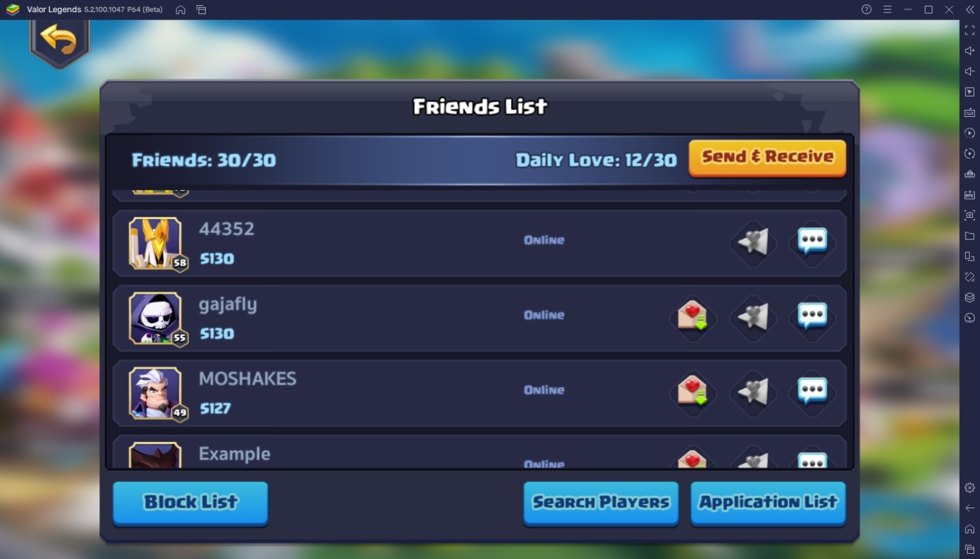
Task: Open BlueStacks help icon
Action: coord(866,10)
